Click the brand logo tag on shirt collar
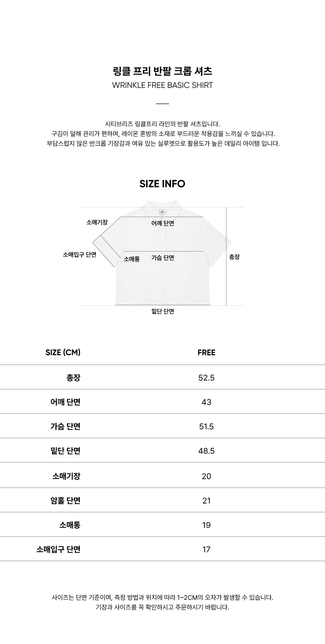 pyautogui.click(x=162, y=212)
